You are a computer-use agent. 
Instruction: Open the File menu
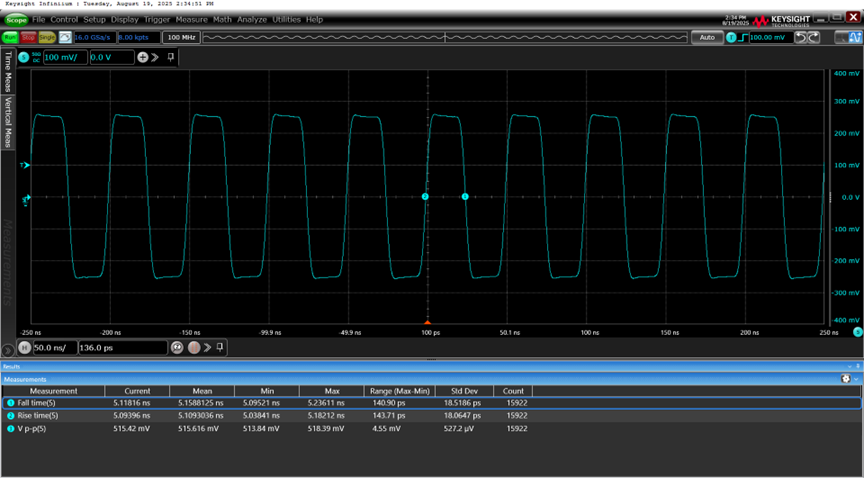(x=39, y=19)
